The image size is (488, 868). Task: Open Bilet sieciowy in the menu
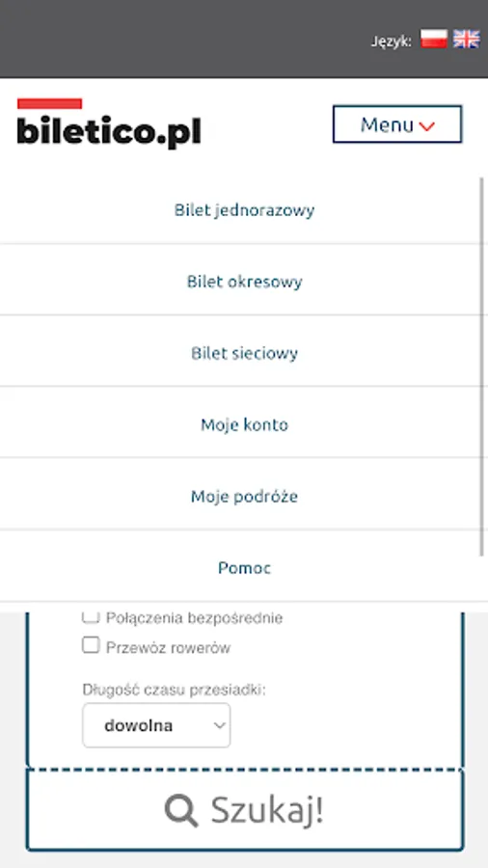(x=242, y=351)
